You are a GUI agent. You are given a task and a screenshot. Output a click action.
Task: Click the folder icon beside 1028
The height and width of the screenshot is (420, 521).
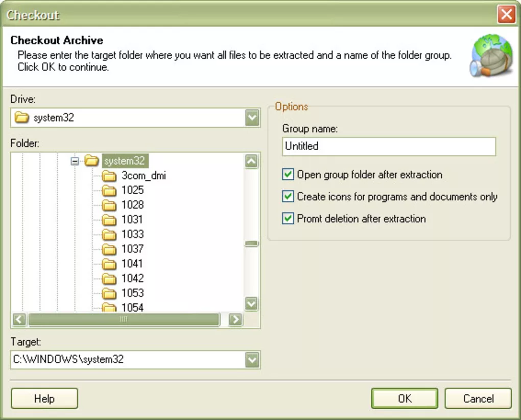(x=109, y=205)
